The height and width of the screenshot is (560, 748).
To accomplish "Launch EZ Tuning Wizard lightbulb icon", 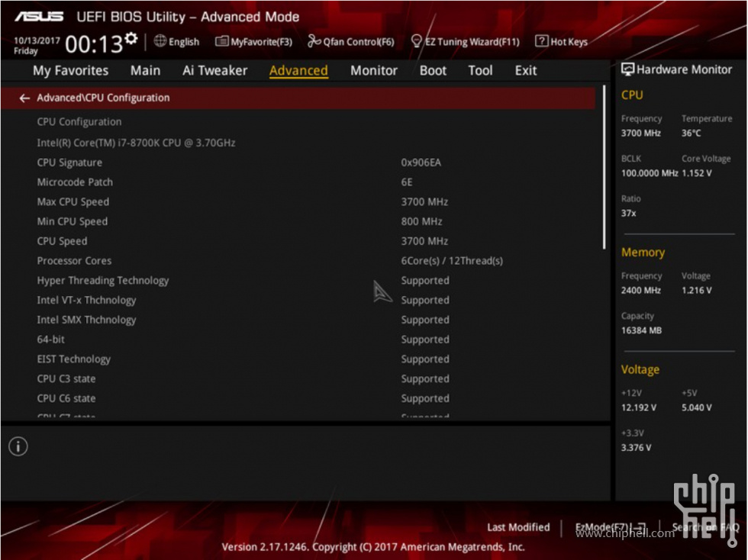I will [416, 41].
